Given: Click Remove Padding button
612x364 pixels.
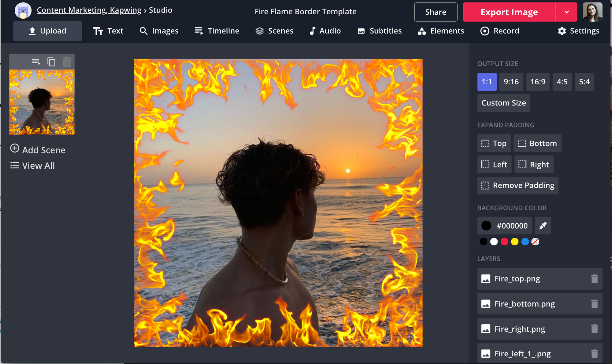Looking at the screenshot, I should coord(518,186).
